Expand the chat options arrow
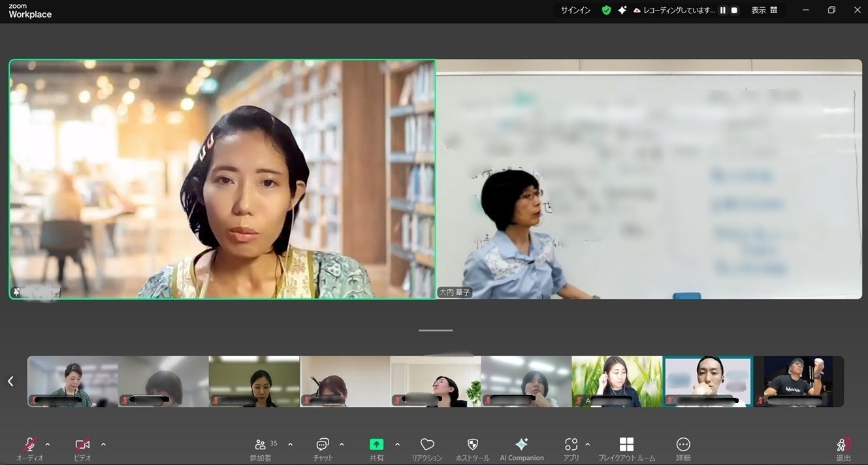The width and height of the screenshot is (868, 465). pyautogui.click(x=342, y=445)
